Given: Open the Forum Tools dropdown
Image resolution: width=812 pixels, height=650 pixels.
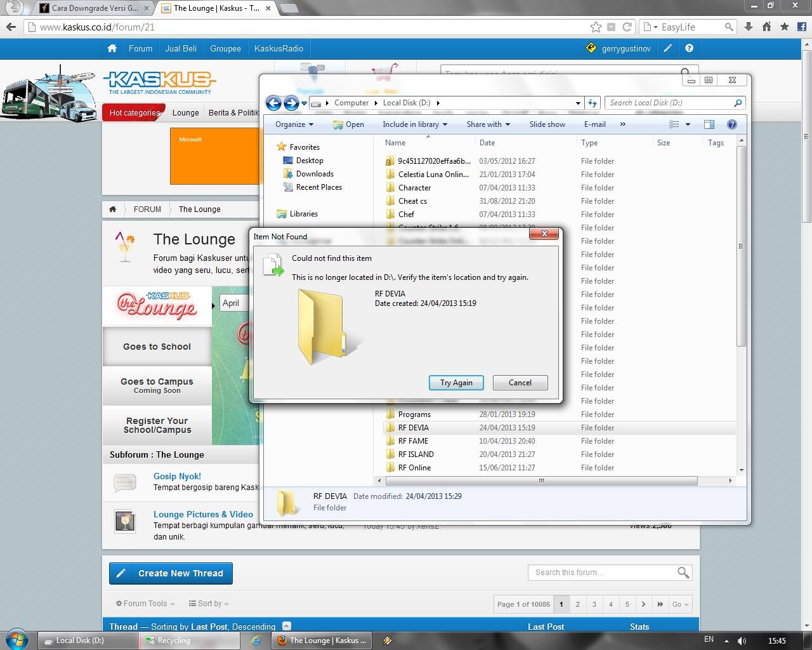Looking at the screenshot, I should coord(145,604).
